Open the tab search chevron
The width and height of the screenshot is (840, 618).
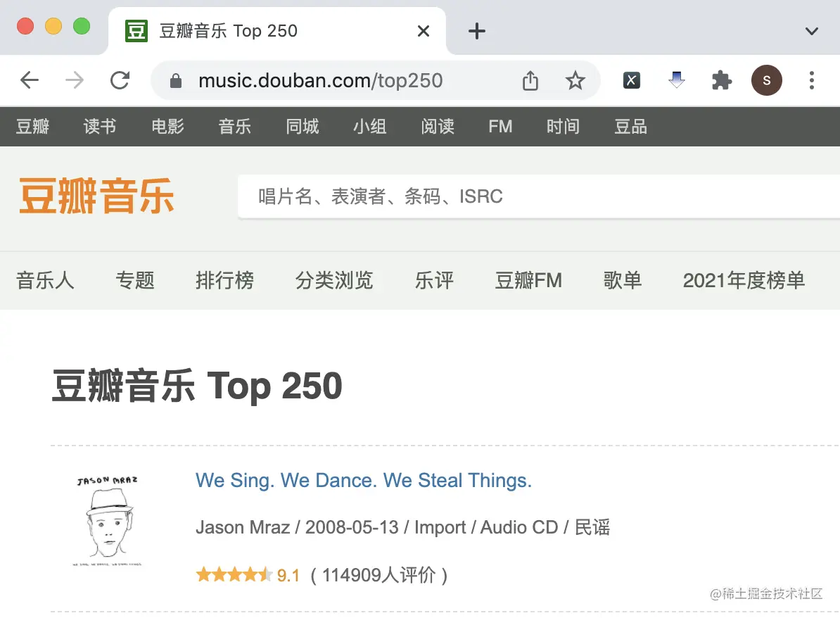811,31
